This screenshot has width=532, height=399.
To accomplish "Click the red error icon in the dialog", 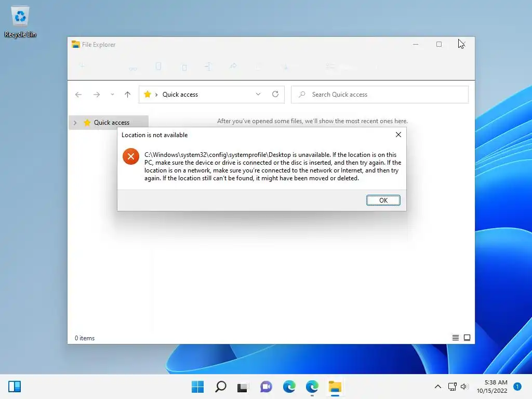I will (x=131, y=156).
